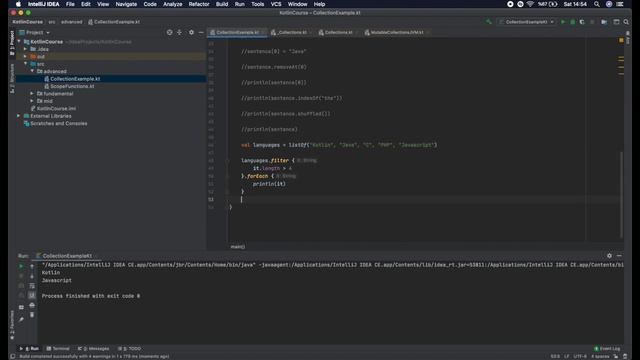Open the VCS menu
The image size is (640, 360).
276,4
